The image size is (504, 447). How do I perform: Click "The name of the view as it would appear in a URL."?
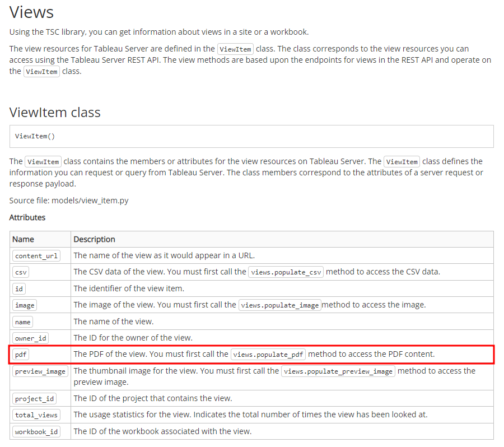pos(164,255)
